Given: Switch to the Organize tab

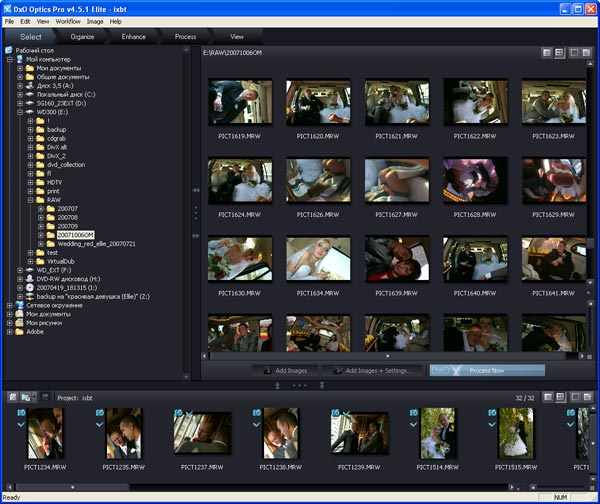Looking at the screenshot, I should [x=82, y=37].
